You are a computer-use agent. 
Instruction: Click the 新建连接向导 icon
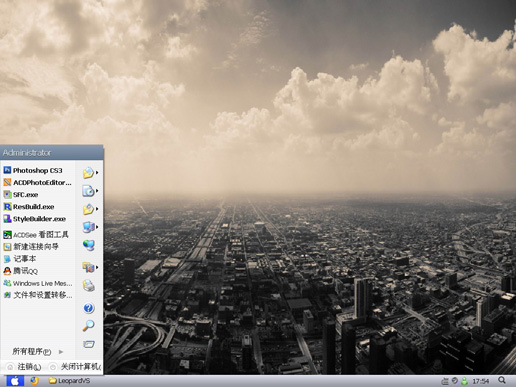click(x=7, y=247)
